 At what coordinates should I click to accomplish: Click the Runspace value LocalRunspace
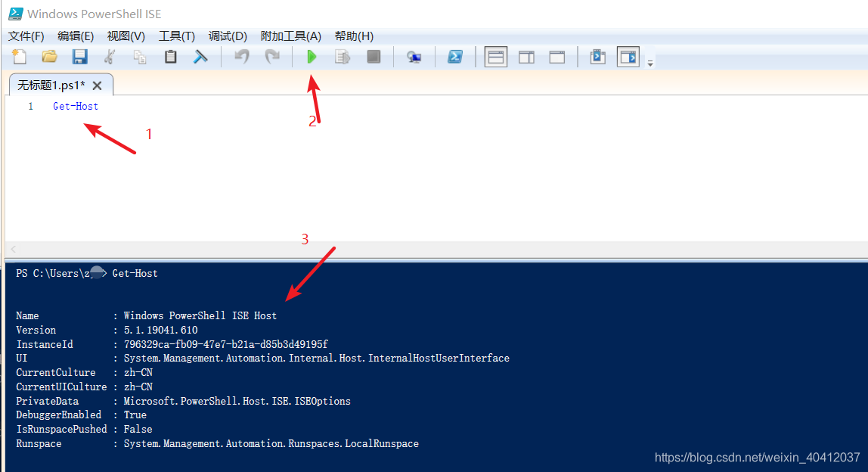271,443
